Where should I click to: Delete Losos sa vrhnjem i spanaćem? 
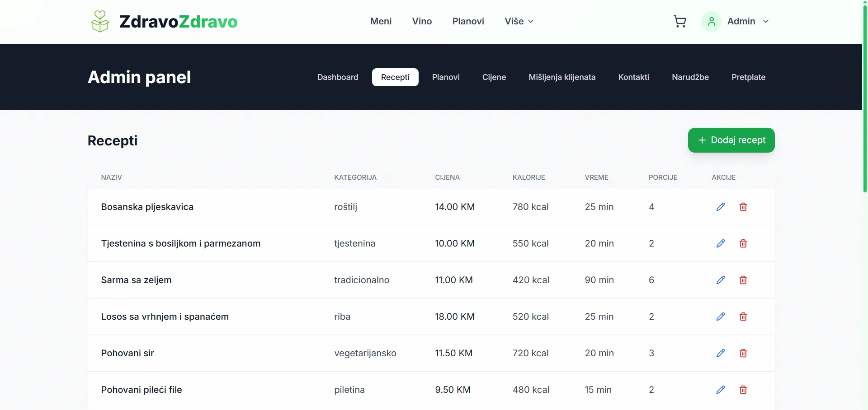click(743, 317)
